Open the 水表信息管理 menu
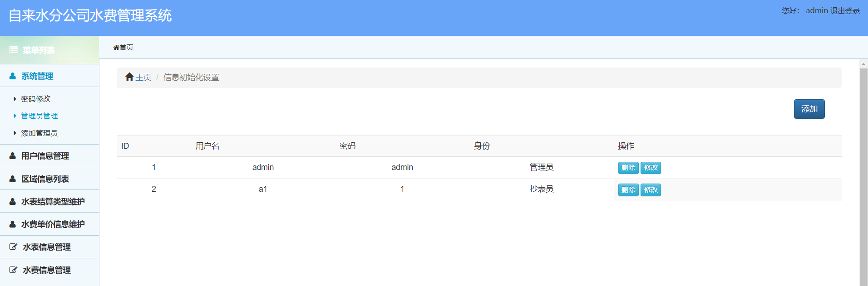 pos(49,247)
